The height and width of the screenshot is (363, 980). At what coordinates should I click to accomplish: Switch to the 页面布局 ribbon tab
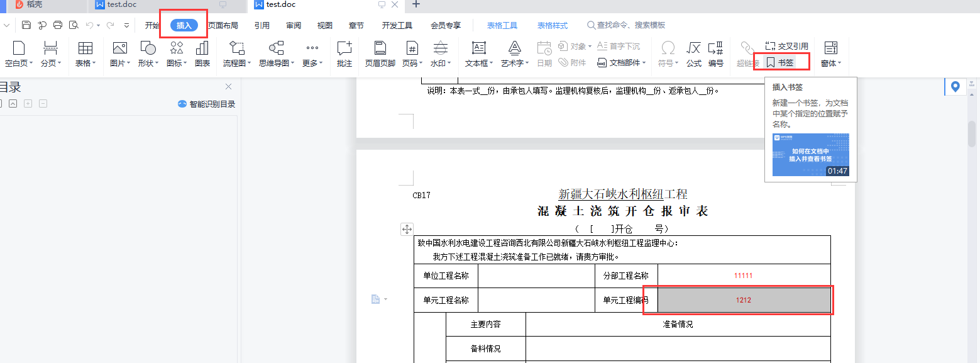coord(223,25)
